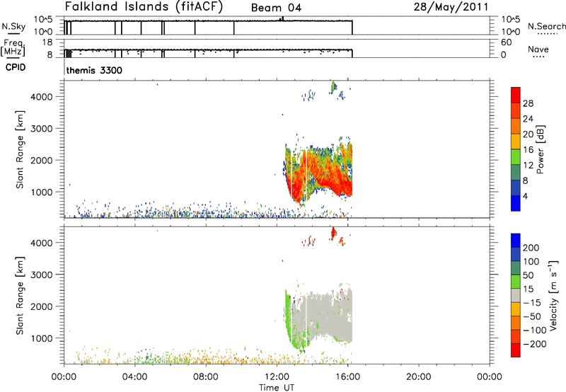Click the 'Power [dB]' colorbar label
Screen dimensions: 566x392
pyautogui.click(x=541, y=149)
